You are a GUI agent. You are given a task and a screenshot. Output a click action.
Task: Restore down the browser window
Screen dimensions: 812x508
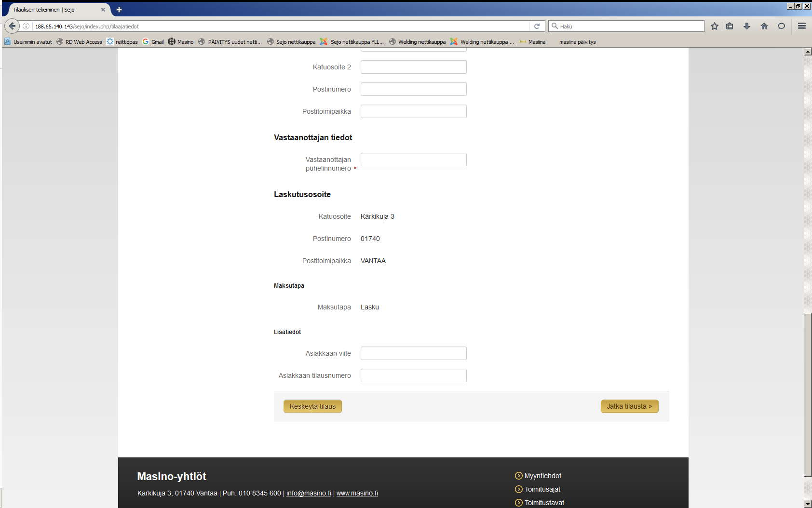(798, 6)
